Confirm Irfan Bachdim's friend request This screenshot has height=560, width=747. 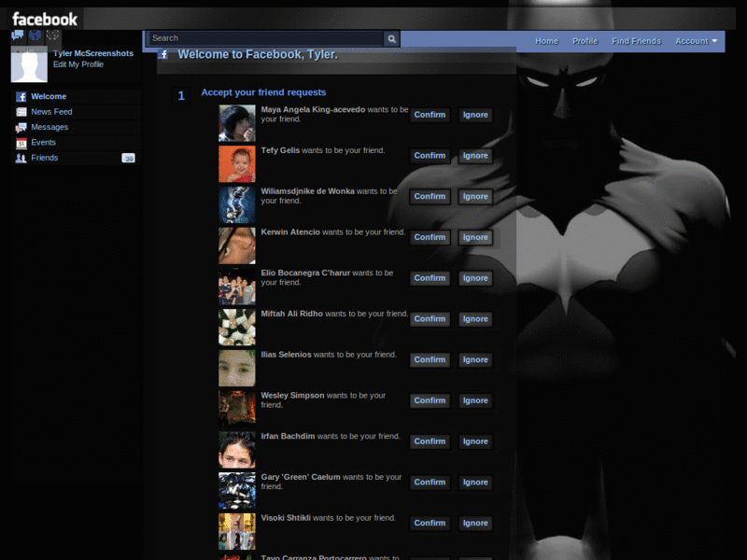[x=430, y=441]
